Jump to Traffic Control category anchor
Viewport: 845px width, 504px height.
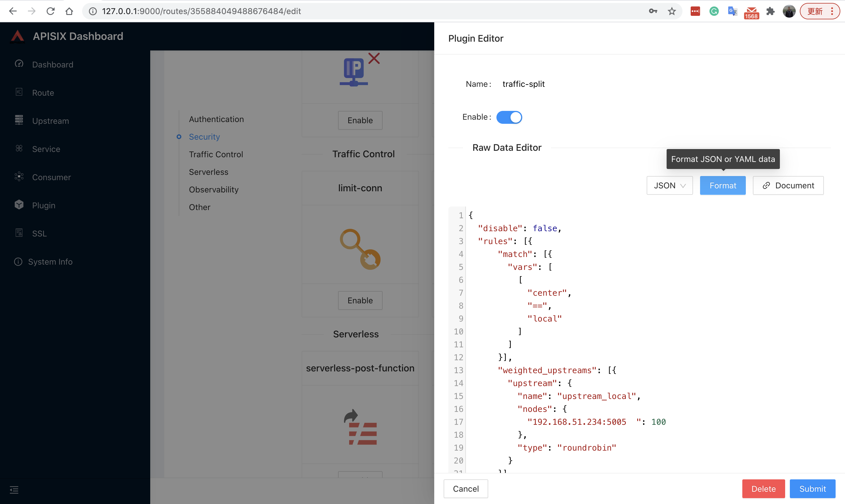coord(216,155)
